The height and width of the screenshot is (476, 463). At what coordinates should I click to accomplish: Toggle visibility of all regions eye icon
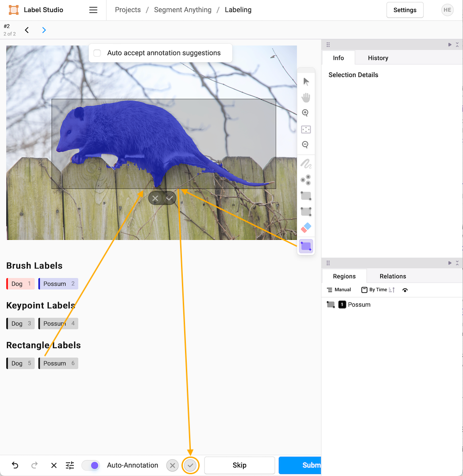(405, 290)
